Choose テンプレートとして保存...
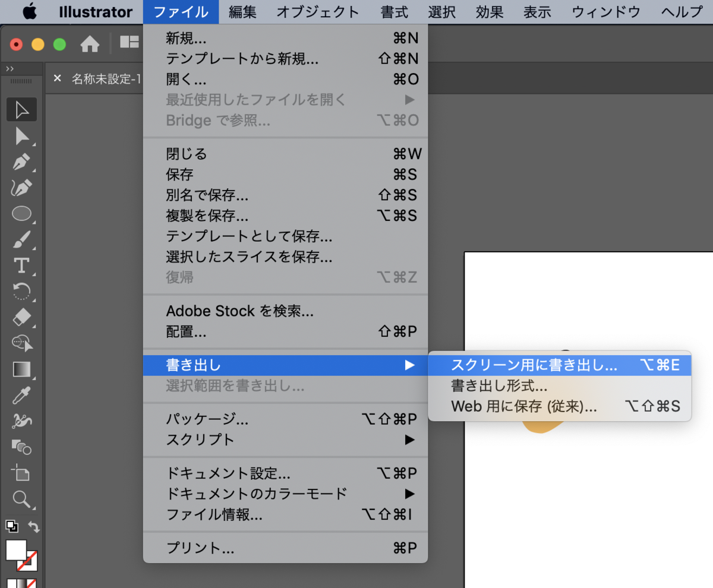 pyautogui.click(x=285, y=236)
